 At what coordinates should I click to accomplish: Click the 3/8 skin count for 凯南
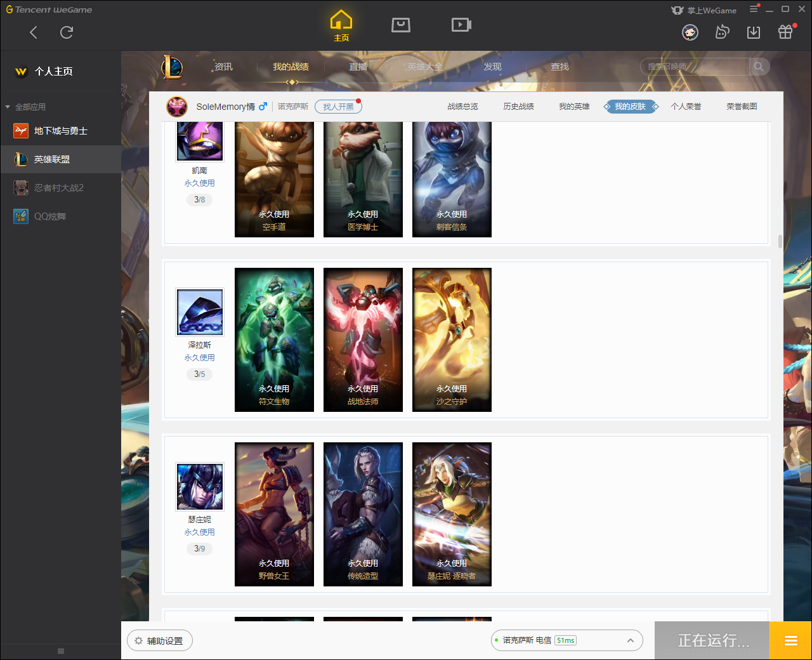click(199, 199)
